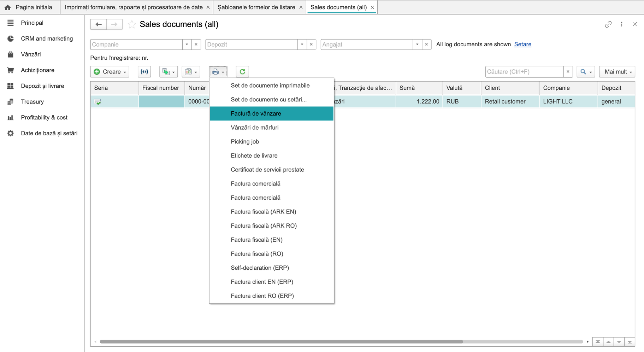644x352 pixels.
Task: Go forward with the right arrow button
Action: pyautogui.click(x=114, y=24)
